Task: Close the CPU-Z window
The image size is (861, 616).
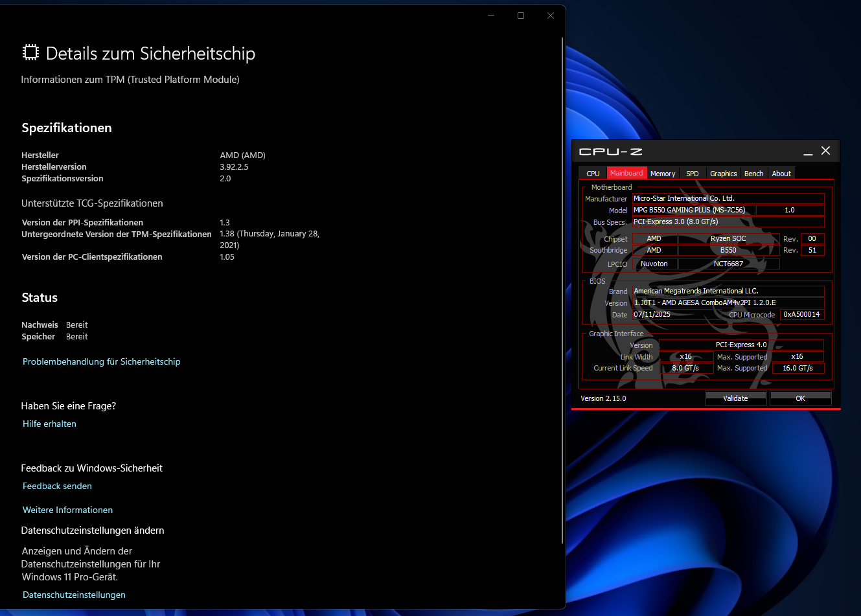Action: click(825, 151)
